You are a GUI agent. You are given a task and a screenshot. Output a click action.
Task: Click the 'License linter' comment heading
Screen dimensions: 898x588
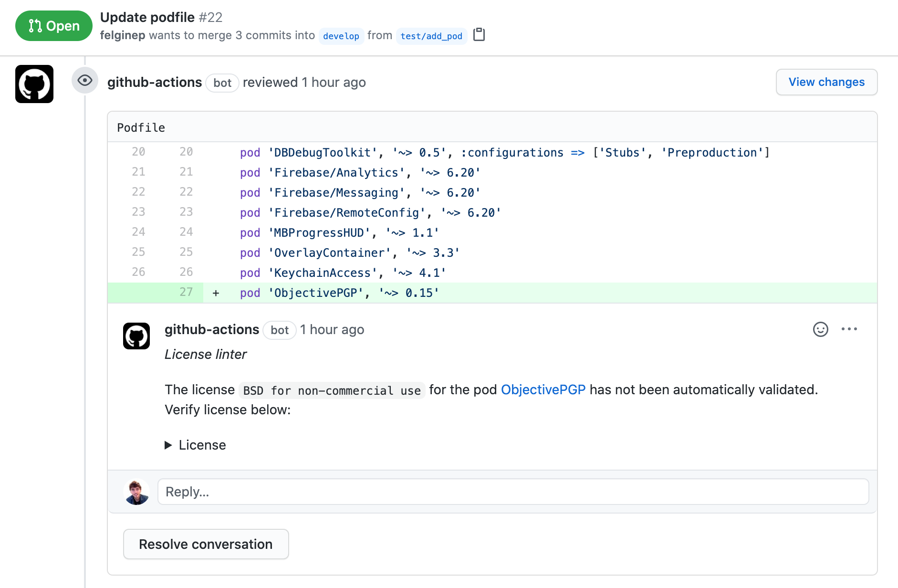pos(206,354)
